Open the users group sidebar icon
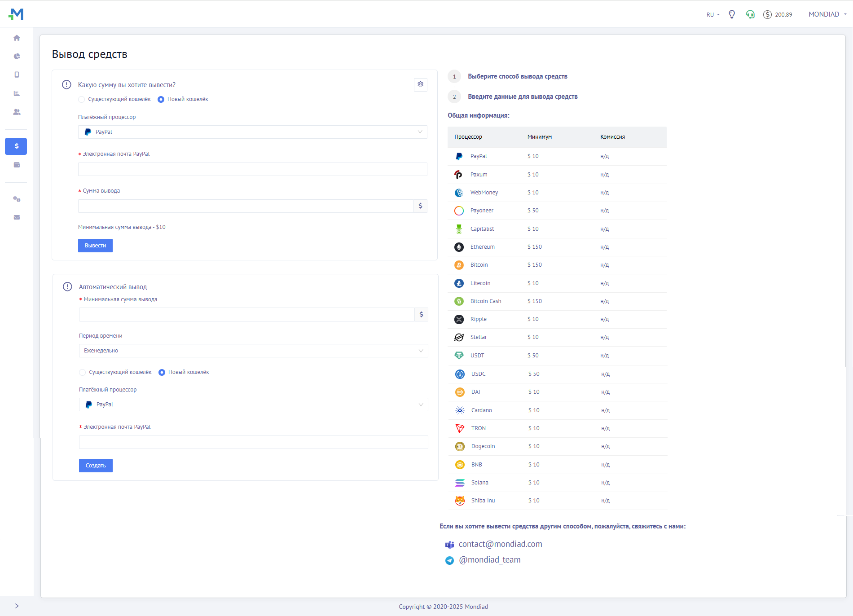 [x=17, y=112]
